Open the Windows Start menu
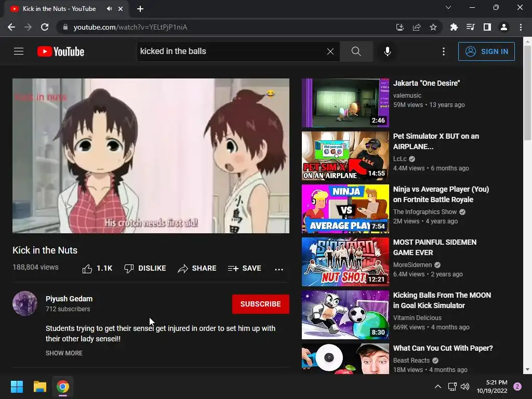532x399 pixels. pos(17,387)
